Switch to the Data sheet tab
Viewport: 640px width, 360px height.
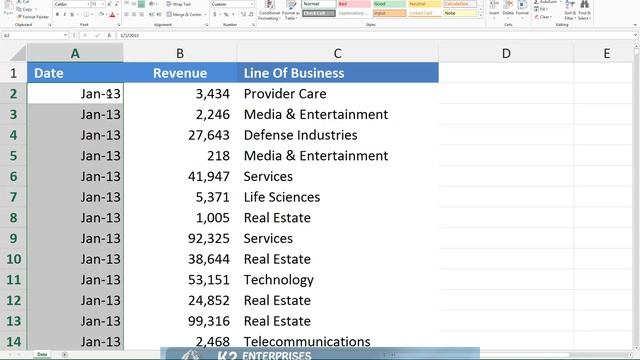[x=42, y=354]
